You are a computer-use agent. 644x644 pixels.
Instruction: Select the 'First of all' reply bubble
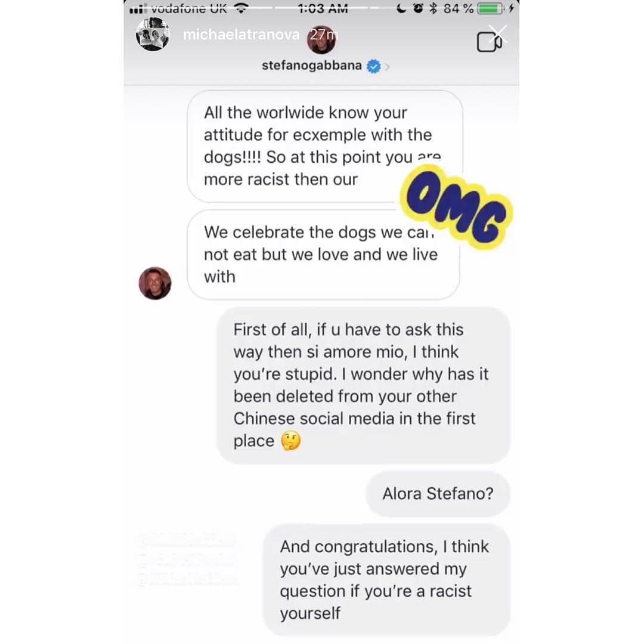coord(363,385)
